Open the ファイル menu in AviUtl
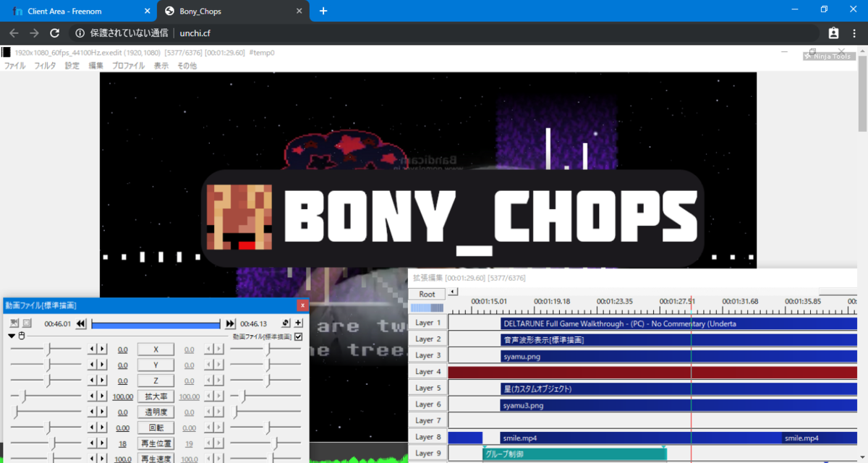 tap(14, 65)
